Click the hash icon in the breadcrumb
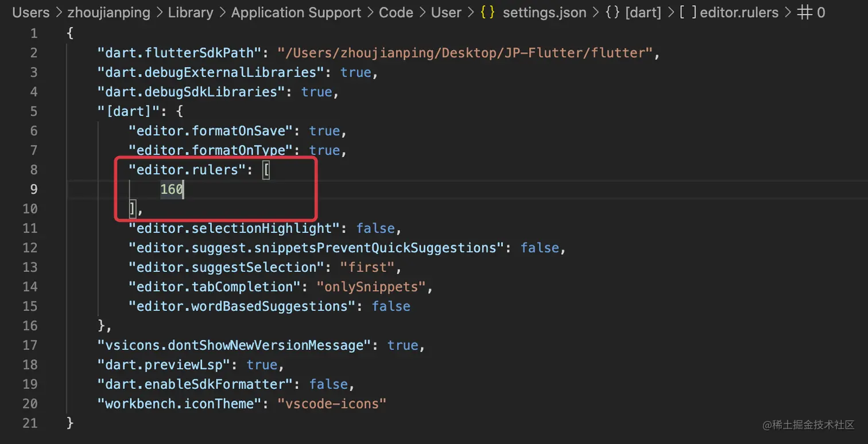868x444 pixels. (804, 13)
